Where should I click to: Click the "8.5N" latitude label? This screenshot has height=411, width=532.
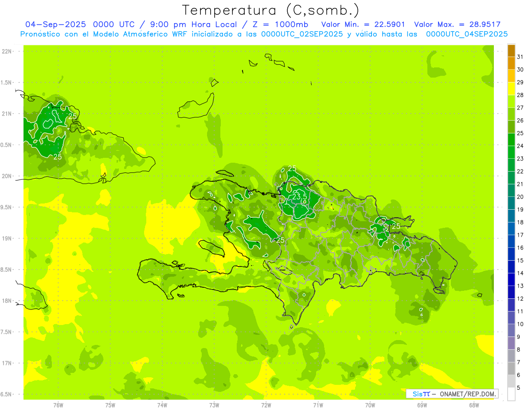coord(7,270)
